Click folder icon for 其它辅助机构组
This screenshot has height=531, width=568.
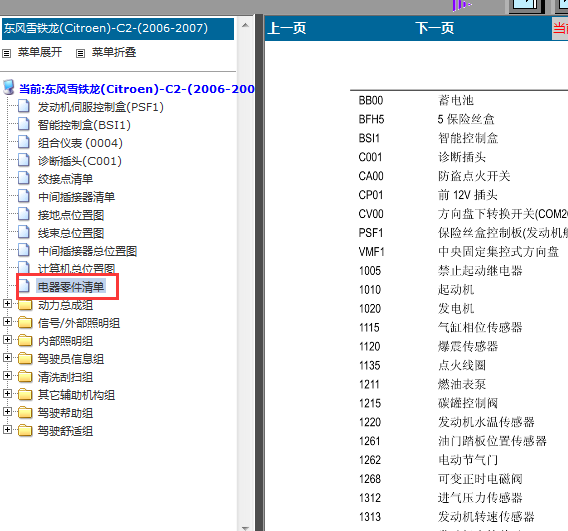coord(25,394)
